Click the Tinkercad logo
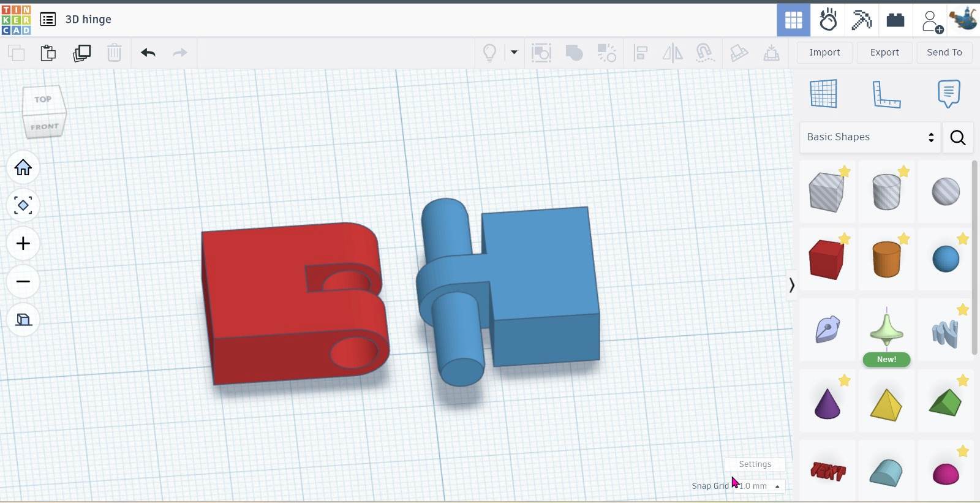This screenshot has width=980, height=503. tap(16, 20)
